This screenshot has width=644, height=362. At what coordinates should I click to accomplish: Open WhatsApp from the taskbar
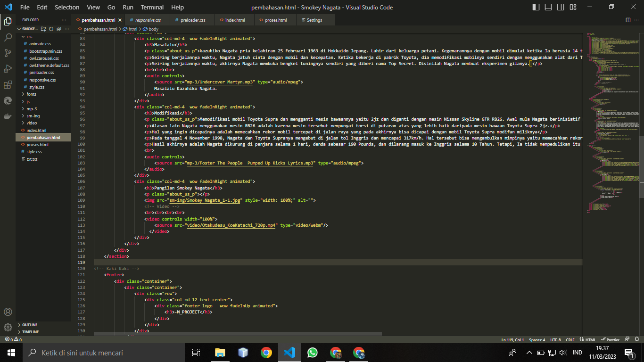point(313,353)
